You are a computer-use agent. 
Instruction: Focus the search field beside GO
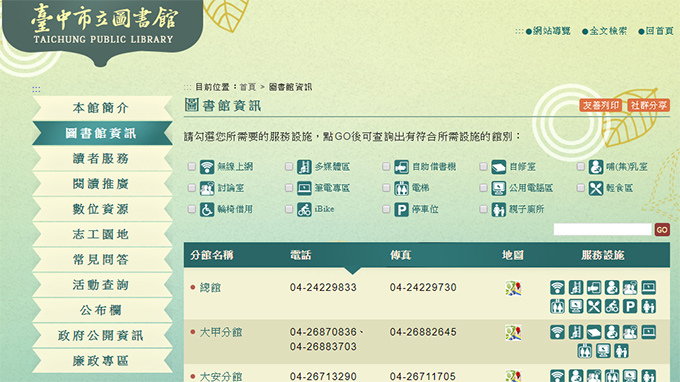[x=603, y=229]
